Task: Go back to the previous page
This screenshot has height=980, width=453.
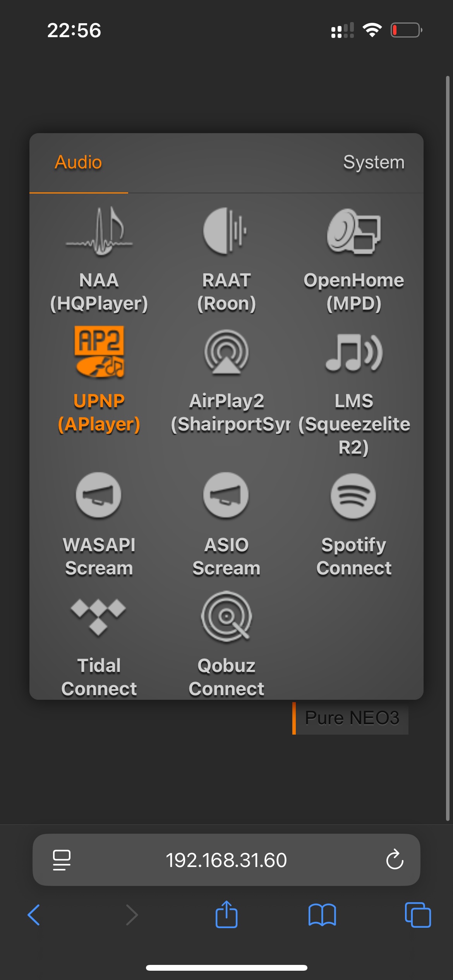Action: [x=34, y=915]
